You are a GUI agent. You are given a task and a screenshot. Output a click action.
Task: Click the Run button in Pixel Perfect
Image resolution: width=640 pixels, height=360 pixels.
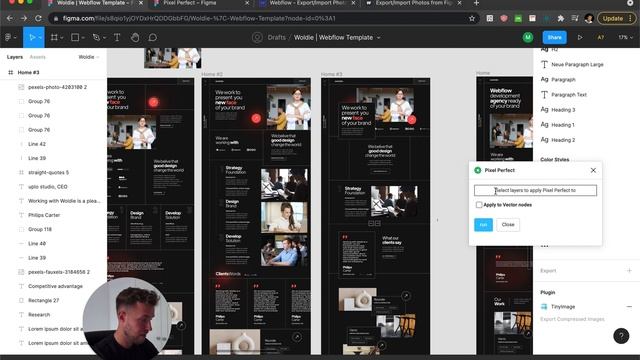tap(483, 225)
